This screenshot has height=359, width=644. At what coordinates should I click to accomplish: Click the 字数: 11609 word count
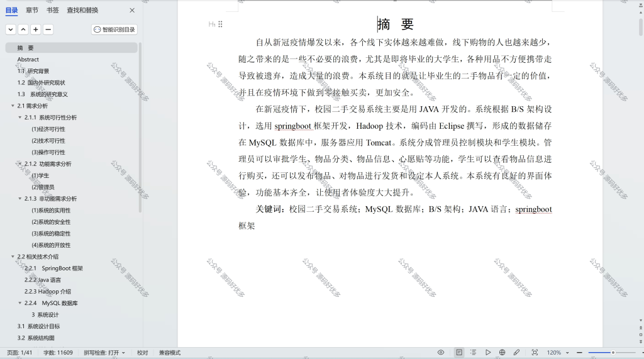pos(58,353)
